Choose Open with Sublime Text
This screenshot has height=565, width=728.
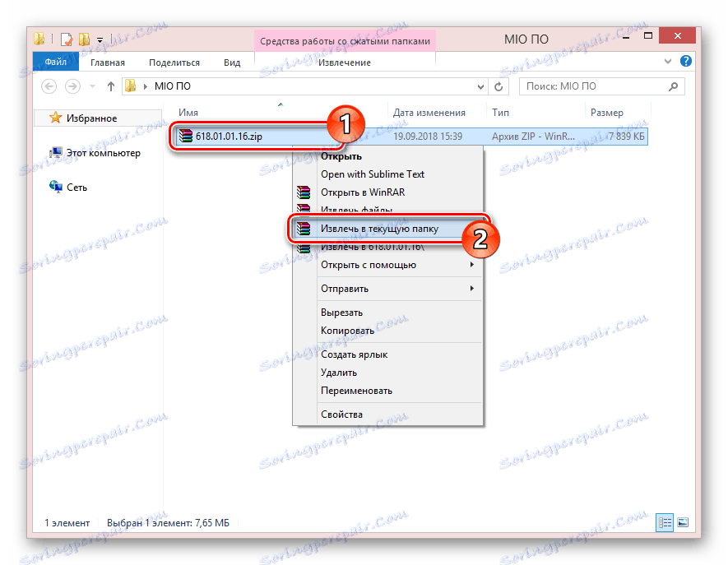point(387,174)
